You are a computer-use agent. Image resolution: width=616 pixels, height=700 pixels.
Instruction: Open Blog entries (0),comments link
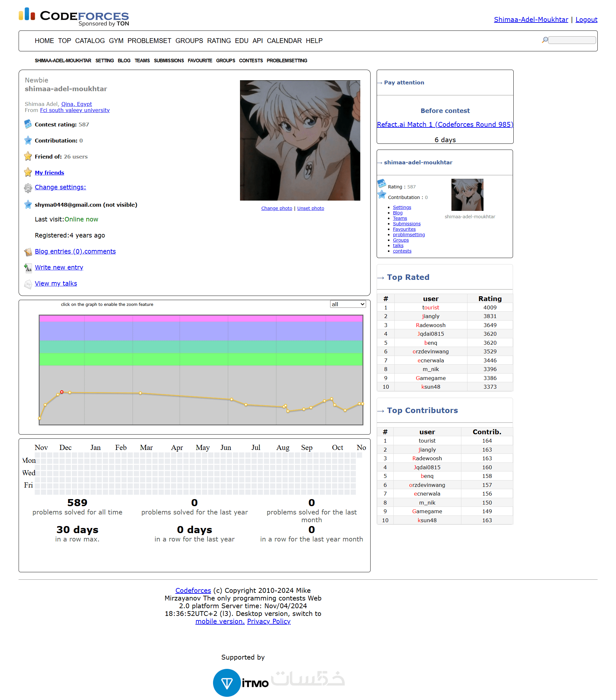pyautogui.click(x=75, y=251)
